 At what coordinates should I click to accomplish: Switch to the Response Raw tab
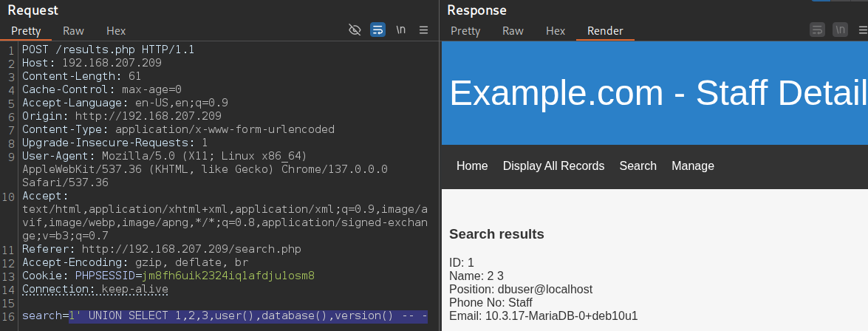tap(513, 31)
